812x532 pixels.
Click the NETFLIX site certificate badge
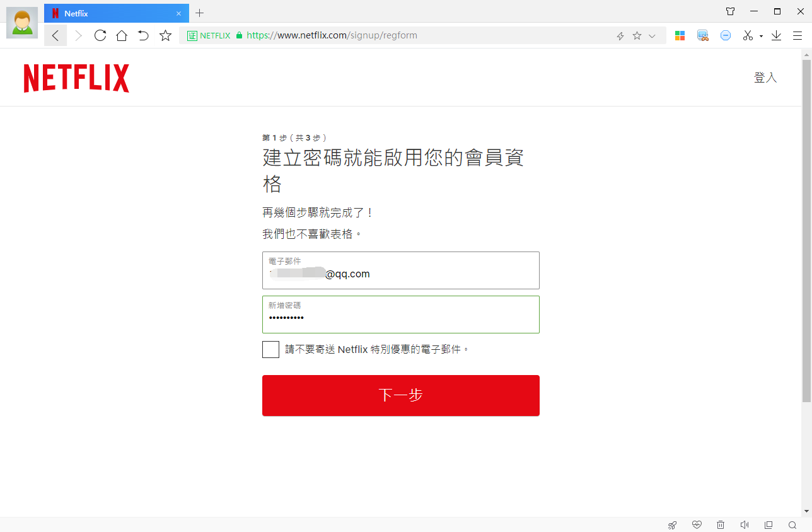point(209,36)
